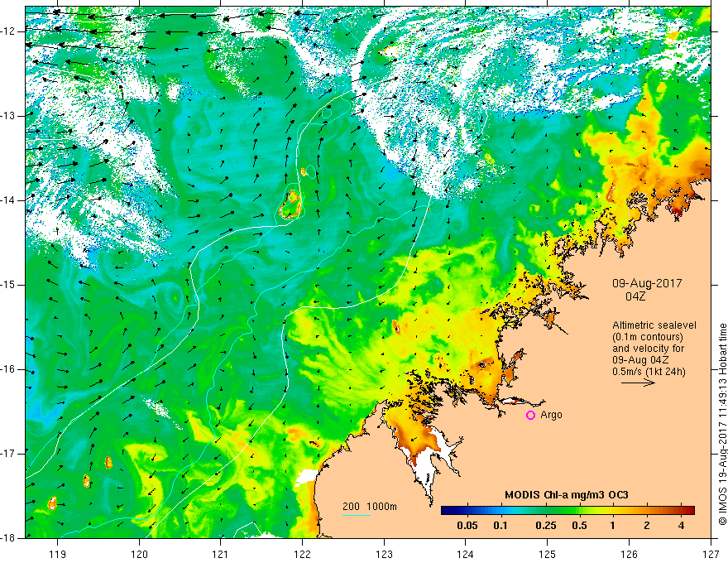Click the '200 1000m' bathymetry legend text
This screenshot has height=563, width=728.
point(370,507)
